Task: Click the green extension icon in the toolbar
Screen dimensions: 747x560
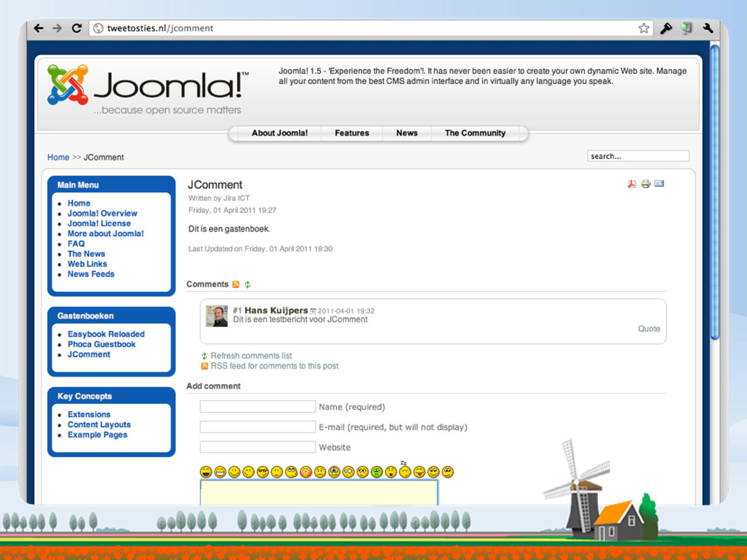Action: (x=686, y=28)
